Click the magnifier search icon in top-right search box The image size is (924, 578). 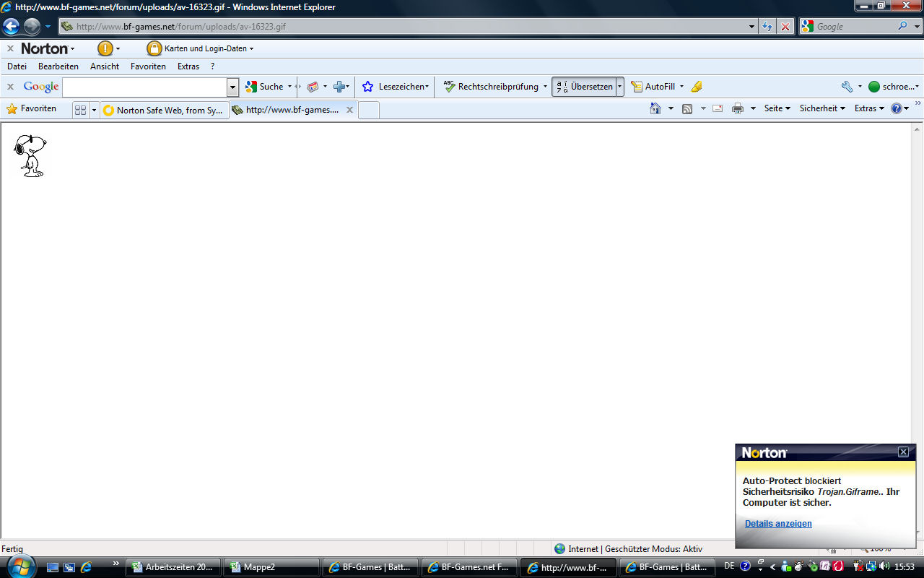[x=903, y=27]
